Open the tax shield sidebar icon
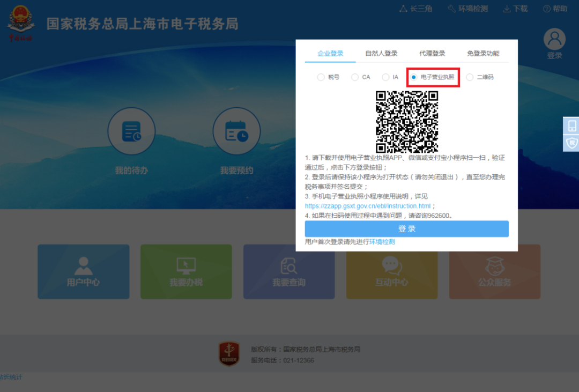The image size is (579, 392). click(x=571, y=143)
